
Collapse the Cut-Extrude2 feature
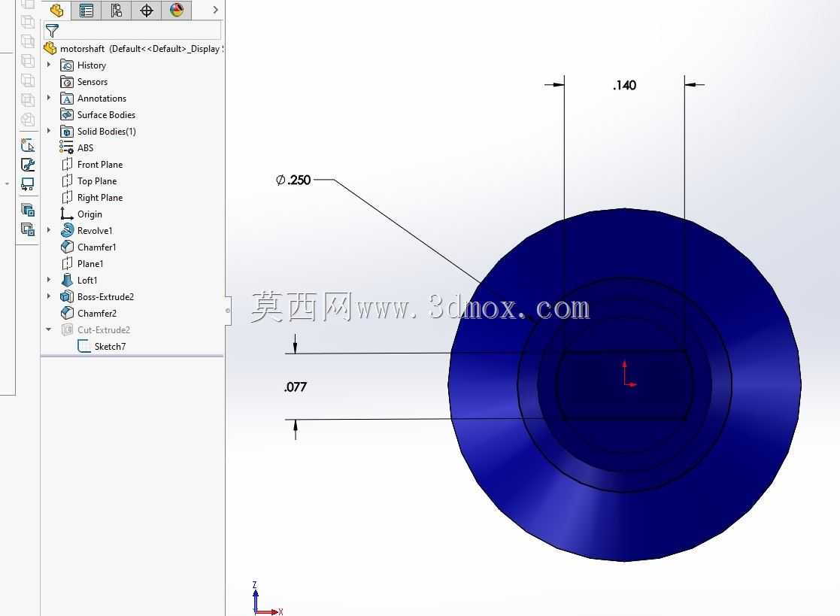click(x=49, y=329)
